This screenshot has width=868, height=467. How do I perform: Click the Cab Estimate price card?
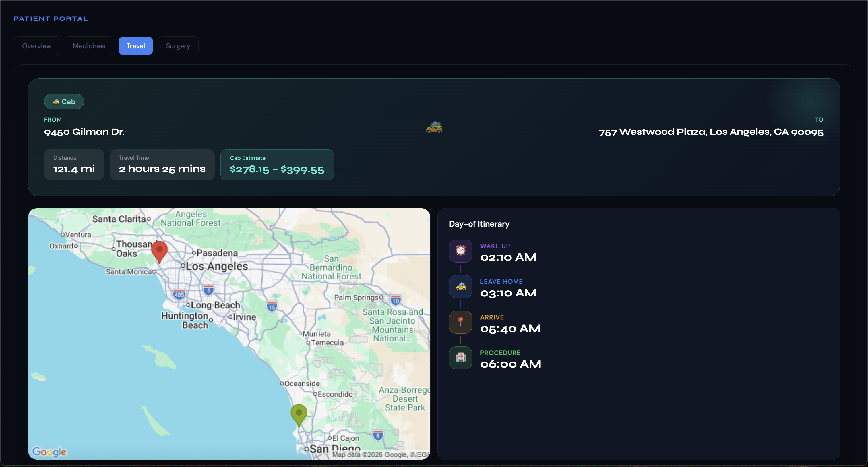(x=277, y=165)
